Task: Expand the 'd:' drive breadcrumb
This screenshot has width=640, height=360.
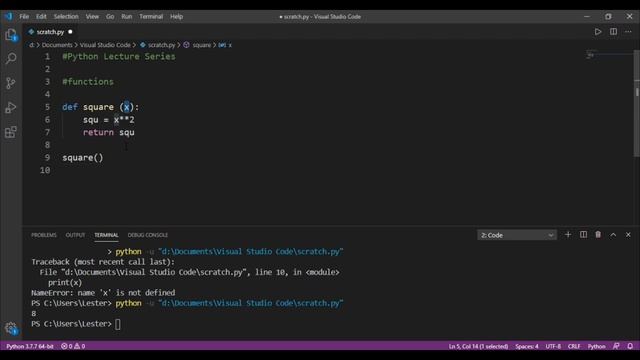Action: point(32,45)
